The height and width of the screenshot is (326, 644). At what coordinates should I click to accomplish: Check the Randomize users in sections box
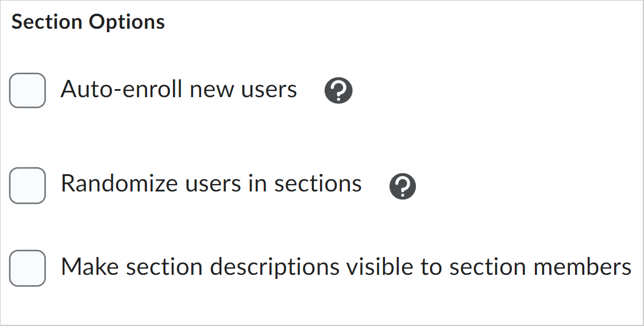coord(28,185)
